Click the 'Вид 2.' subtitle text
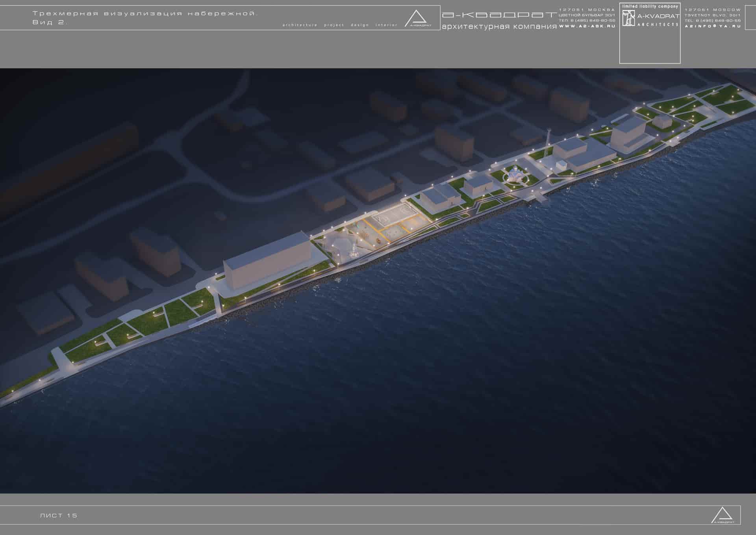Image resolution: width=756 pixels, height=535 pixels. (x=50, y=22)
